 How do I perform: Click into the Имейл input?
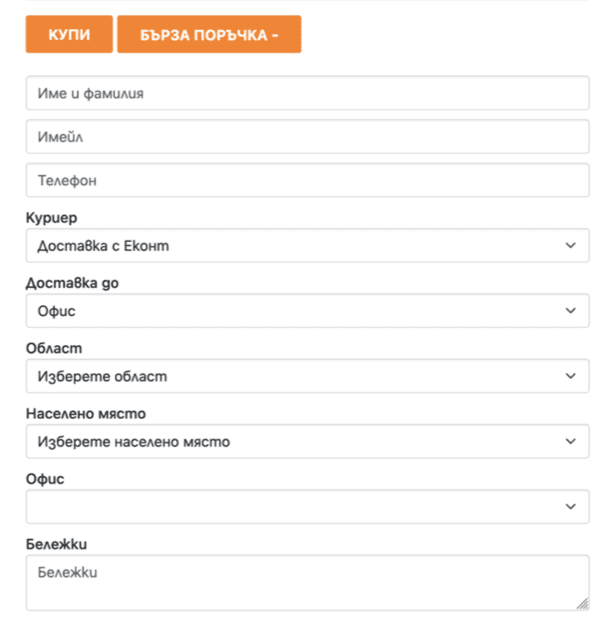coord(306,137)
